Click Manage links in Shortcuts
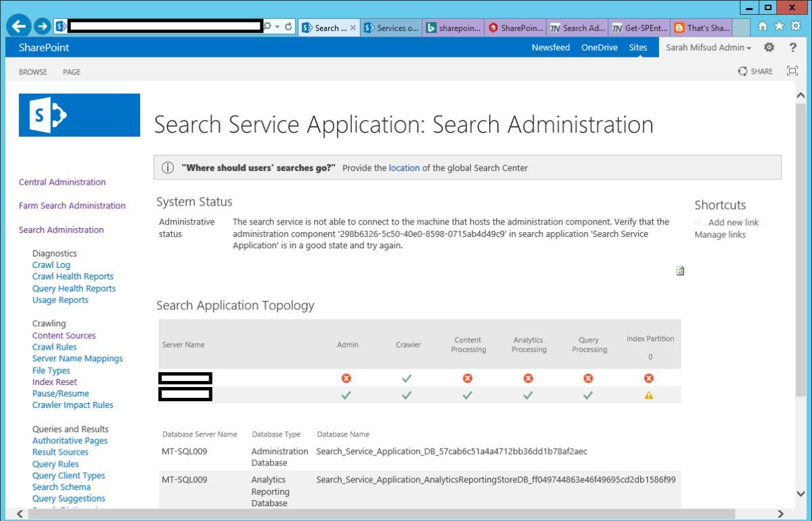The height and width of the screenshot is (521, 812). (x=720, y=235)
